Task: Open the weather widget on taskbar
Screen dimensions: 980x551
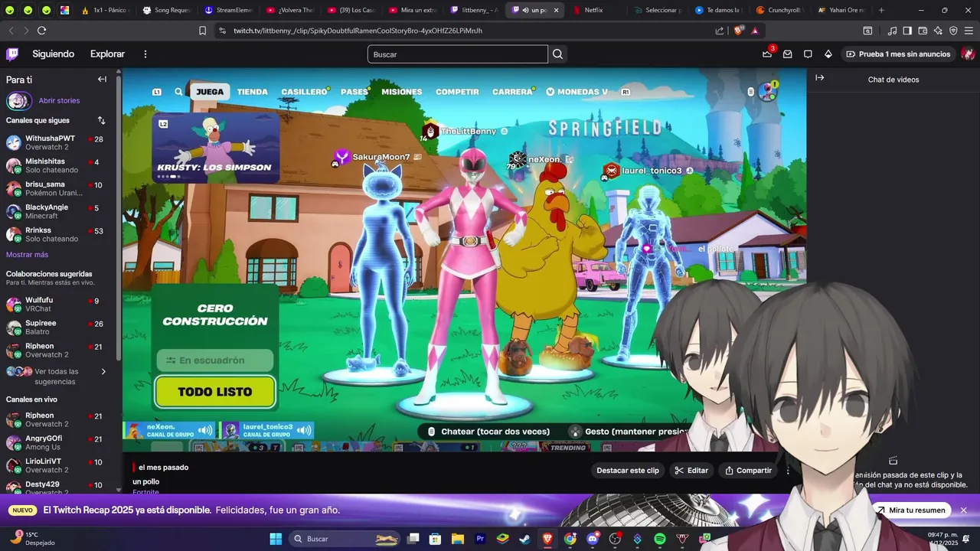Action: pos(32,539)
